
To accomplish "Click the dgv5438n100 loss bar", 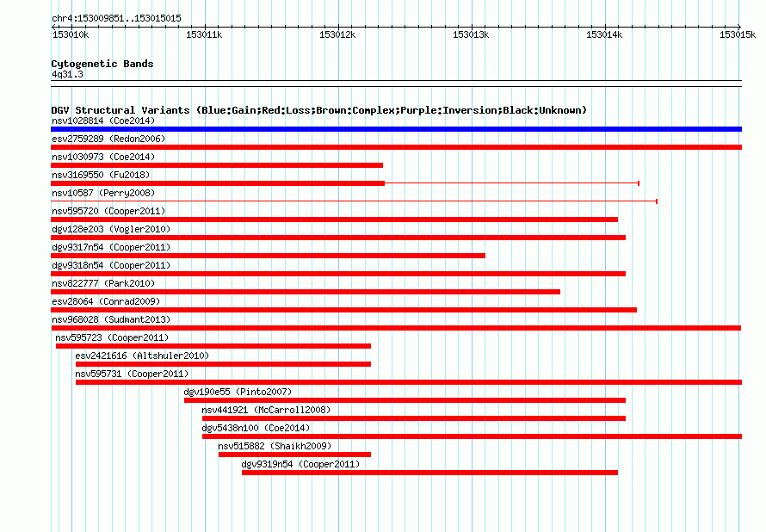I will pos(472,436).
